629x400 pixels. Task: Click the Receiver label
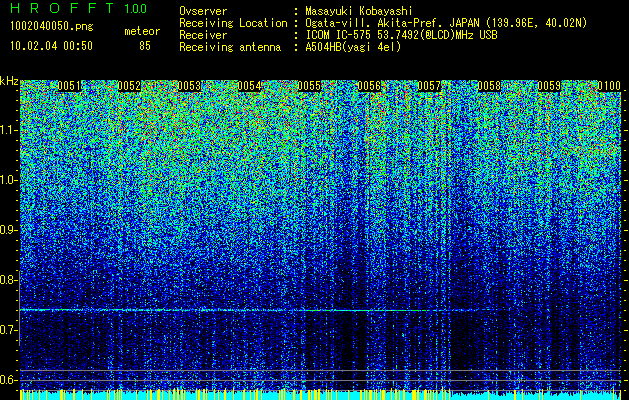click(x=203, y=35)
